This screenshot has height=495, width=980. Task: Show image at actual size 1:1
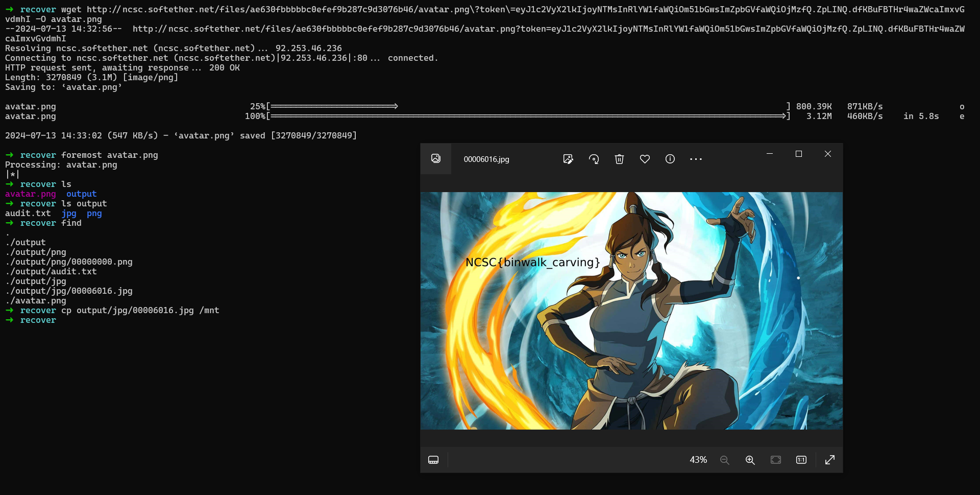click(801, 460)
